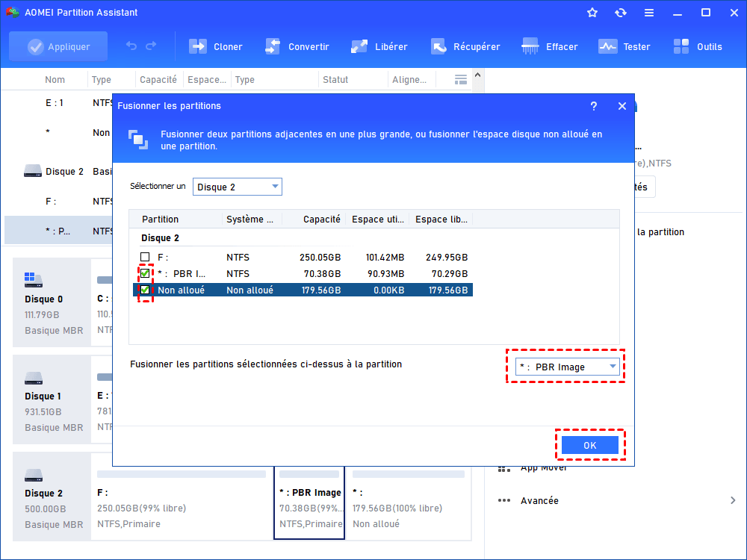The width and height of the screenshot is (747, 560).
Task: Select the 70.38GB capacity cell
Action: [322, 274]
